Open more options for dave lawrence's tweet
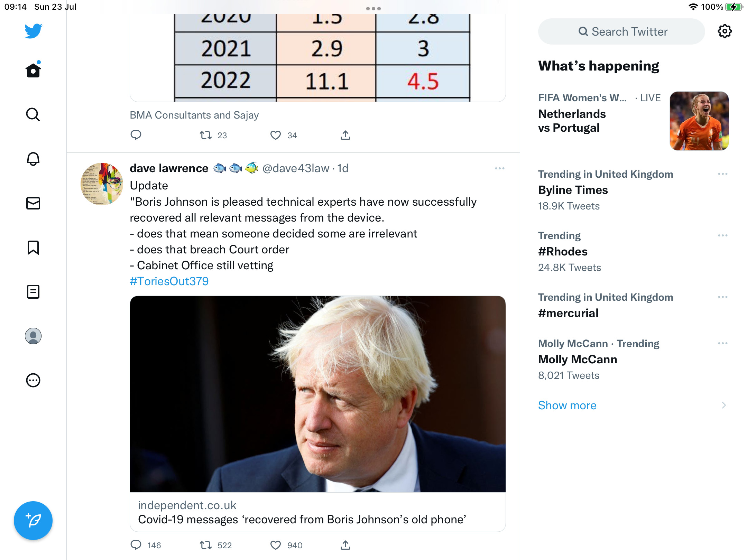The image size is (747, 560). pyautogui.click(x=499, y=168)
